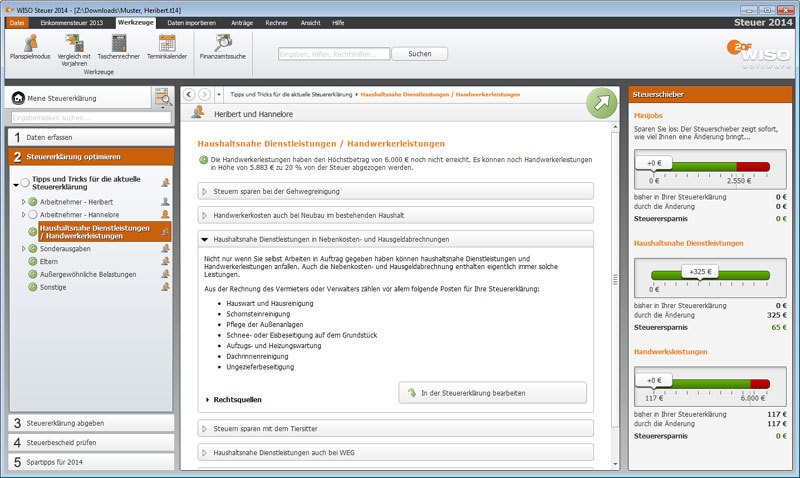800x478 pixels.
Task: Collapse Haushaltsnahe Dienstleistungen in Nebenkosten section
Action: point(395,239)
